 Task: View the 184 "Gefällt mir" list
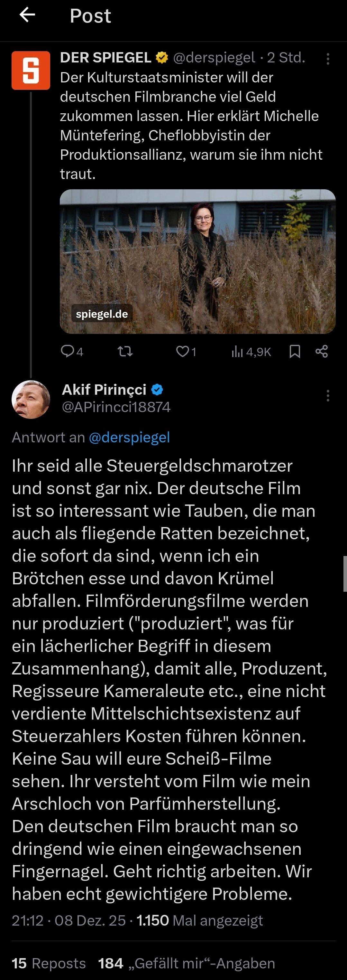(186, 963)
